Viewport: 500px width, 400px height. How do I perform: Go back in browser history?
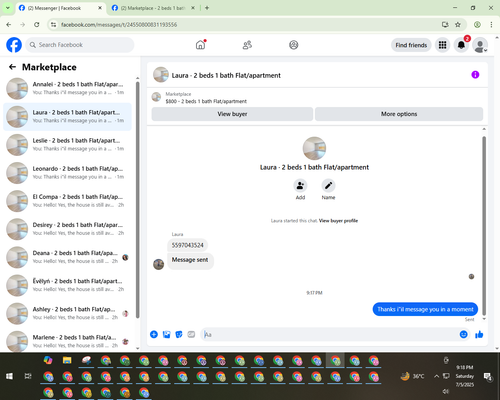(x=9, y=25)
